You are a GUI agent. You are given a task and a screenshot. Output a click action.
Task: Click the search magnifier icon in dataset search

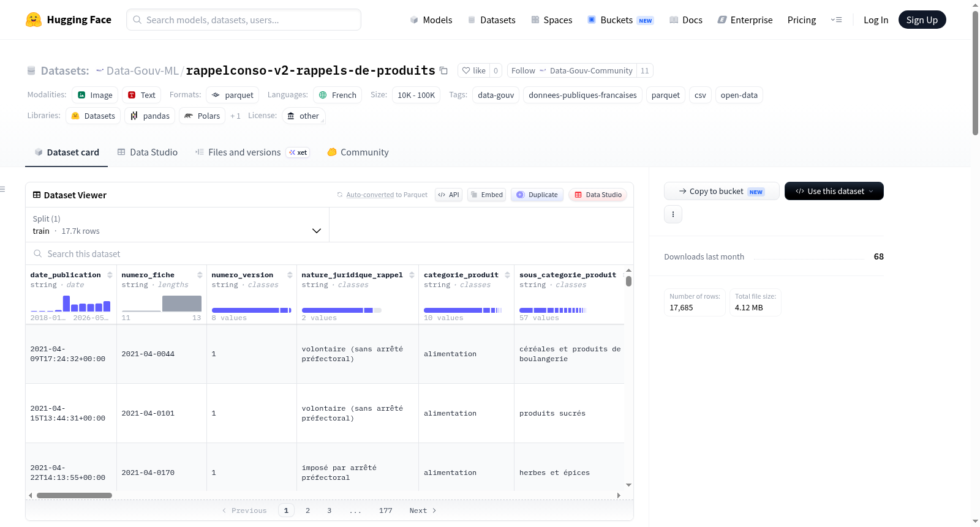click(x=38, y=253)
